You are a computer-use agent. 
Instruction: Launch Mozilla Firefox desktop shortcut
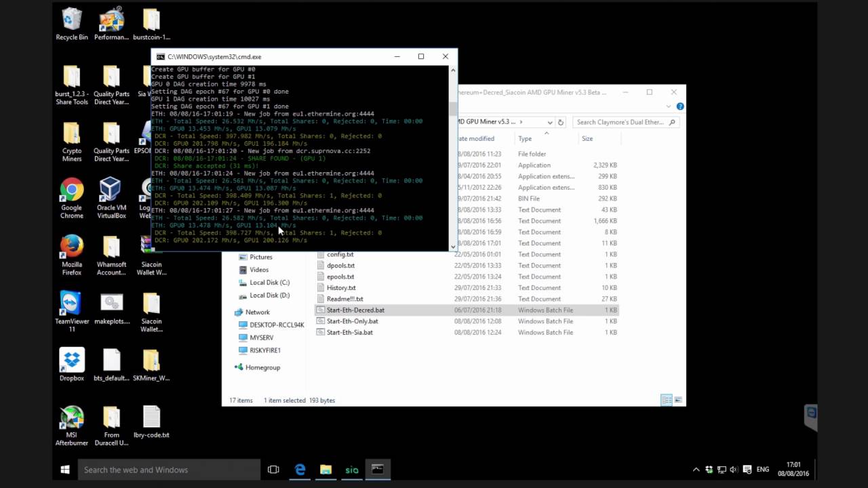coord(71,256)
